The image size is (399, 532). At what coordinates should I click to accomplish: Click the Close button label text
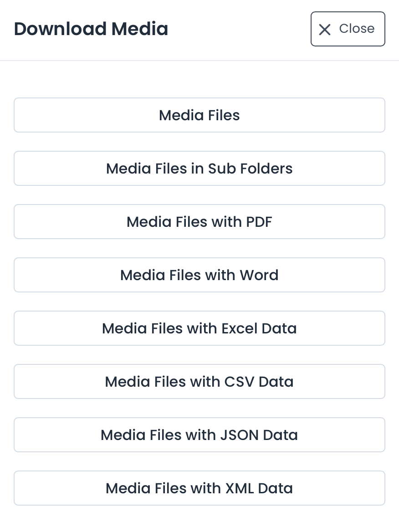pyautogui.click(x=357, y=28)
